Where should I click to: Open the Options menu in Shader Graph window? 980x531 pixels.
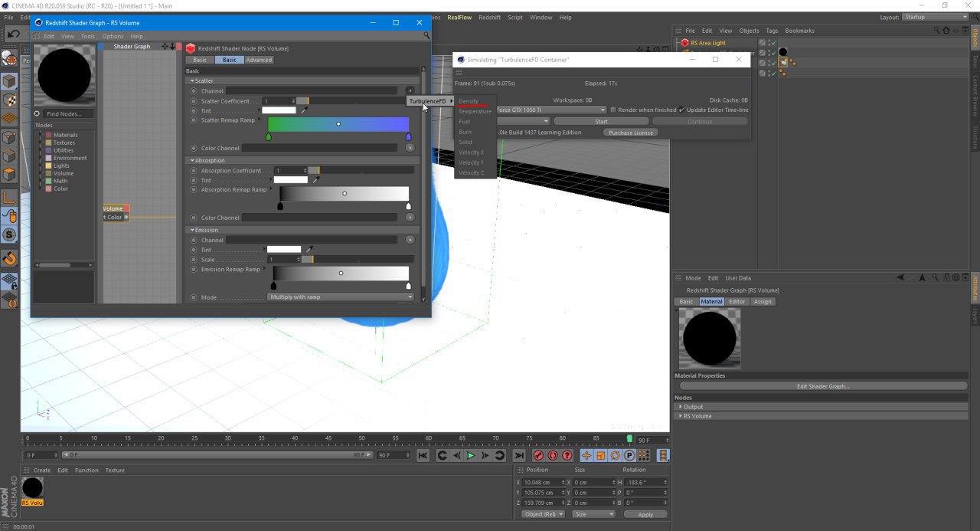coord(113,36)
